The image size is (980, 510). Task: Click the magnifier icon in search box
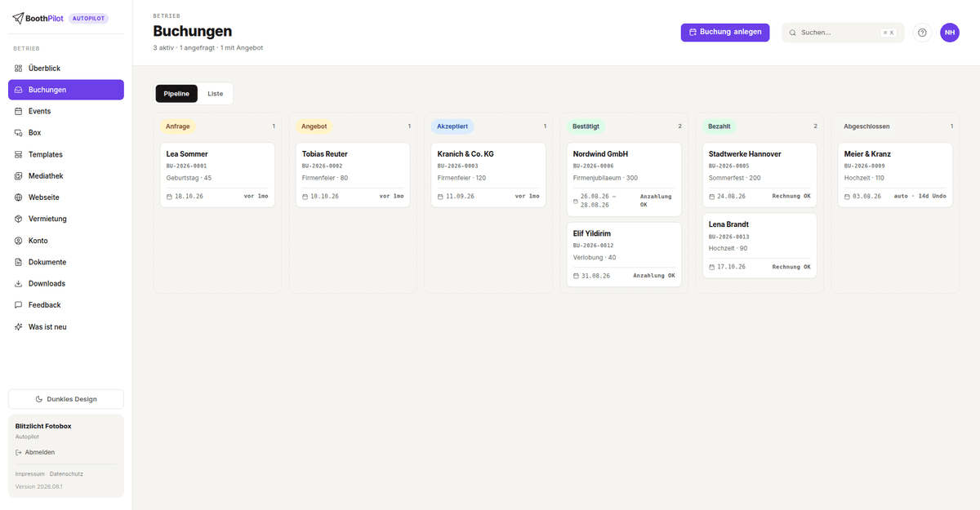coord(792,33)
